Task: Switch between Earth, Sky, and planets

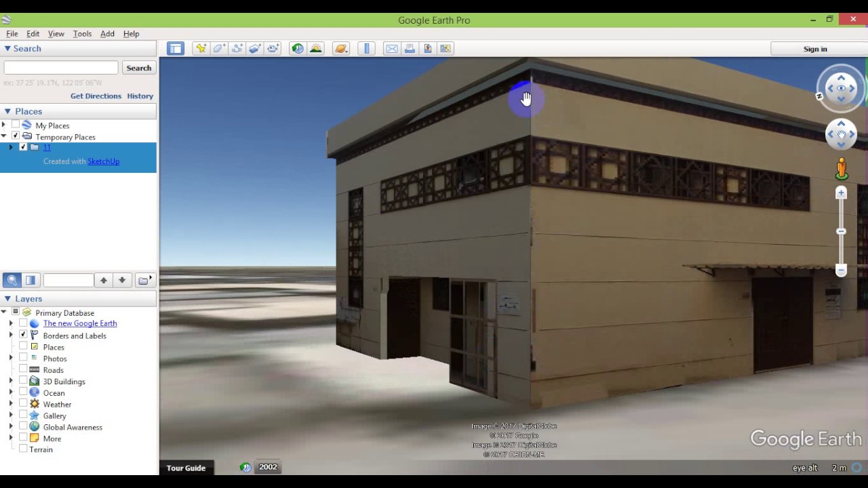Action: [x=341, y=48]
